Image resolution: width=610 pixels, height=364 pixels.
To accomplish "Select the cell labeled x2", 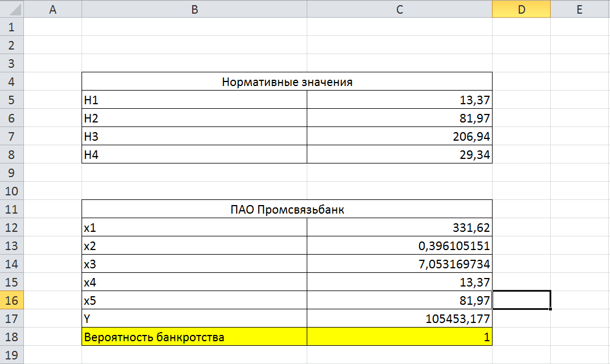I will pos(194,246).
